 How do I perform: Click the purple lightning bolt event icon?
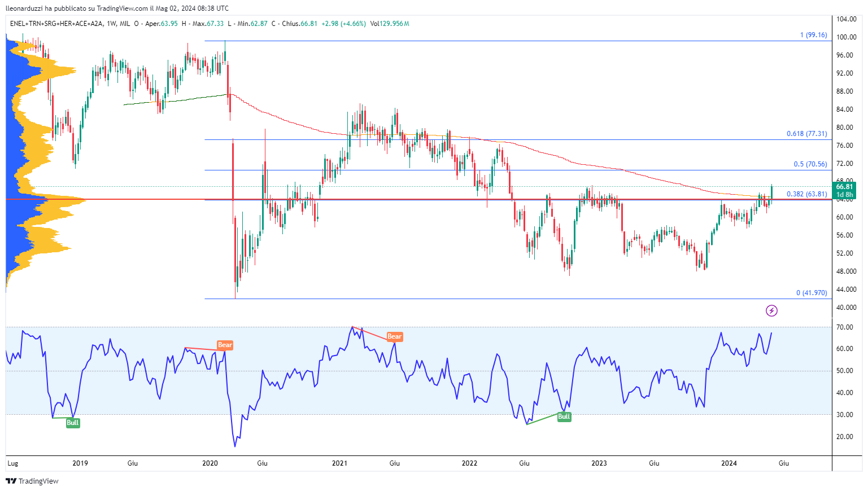click(x=771, y=310)
